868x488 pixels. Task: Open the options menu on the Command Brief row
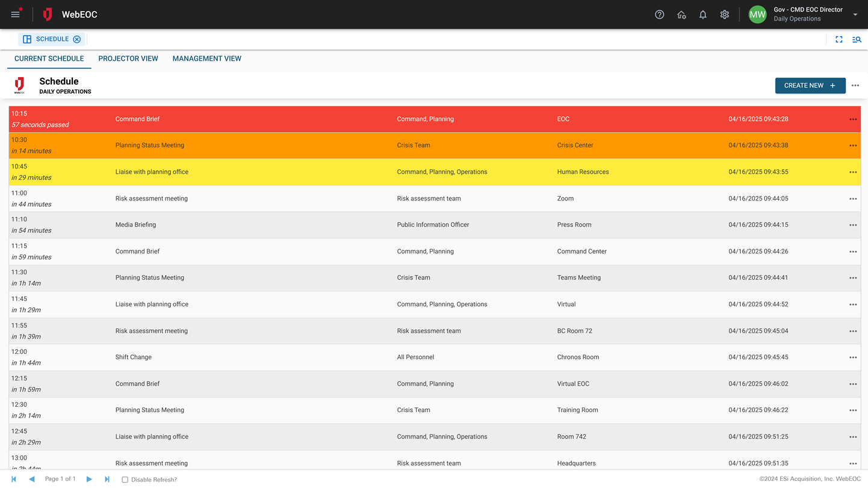coord(853,119)
